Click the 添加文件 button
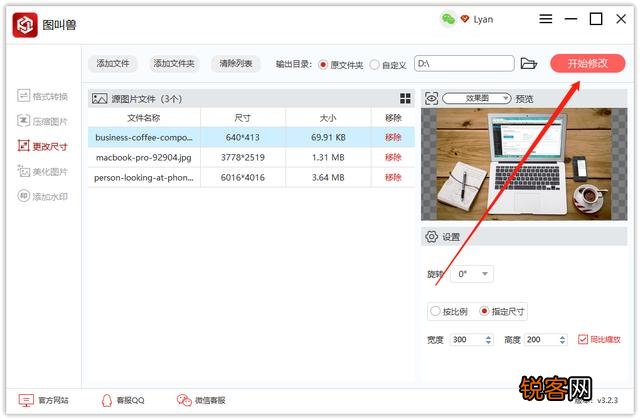Screen dimensions: 640x420 pyautogui.click(x=113, y=64)
